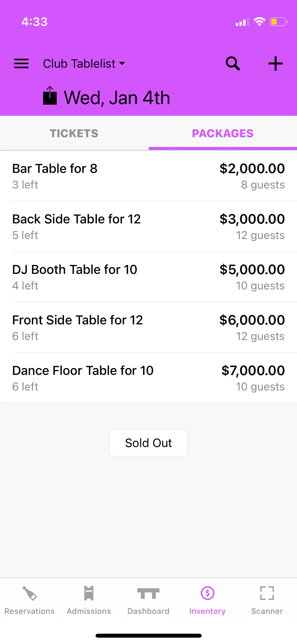This screenshot has width=297, height=644.
Task: Tap the $7,000.00 package price
Action: tap(253, 370)
